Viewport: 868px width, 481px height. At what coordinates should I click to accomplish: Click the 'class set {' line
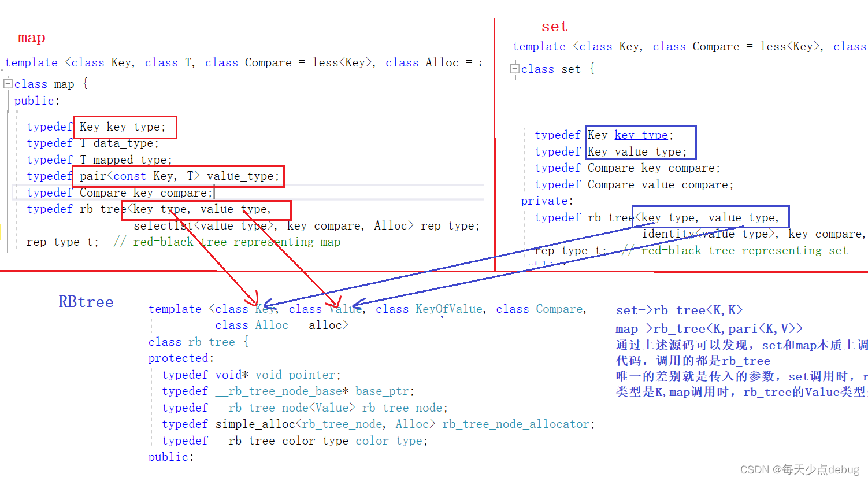pos(558,69)
